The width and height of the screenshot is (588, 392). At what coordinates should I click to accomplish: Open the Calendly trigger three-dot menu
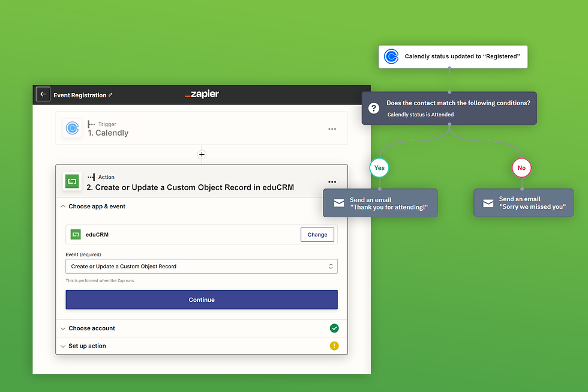tap(332, 129)
